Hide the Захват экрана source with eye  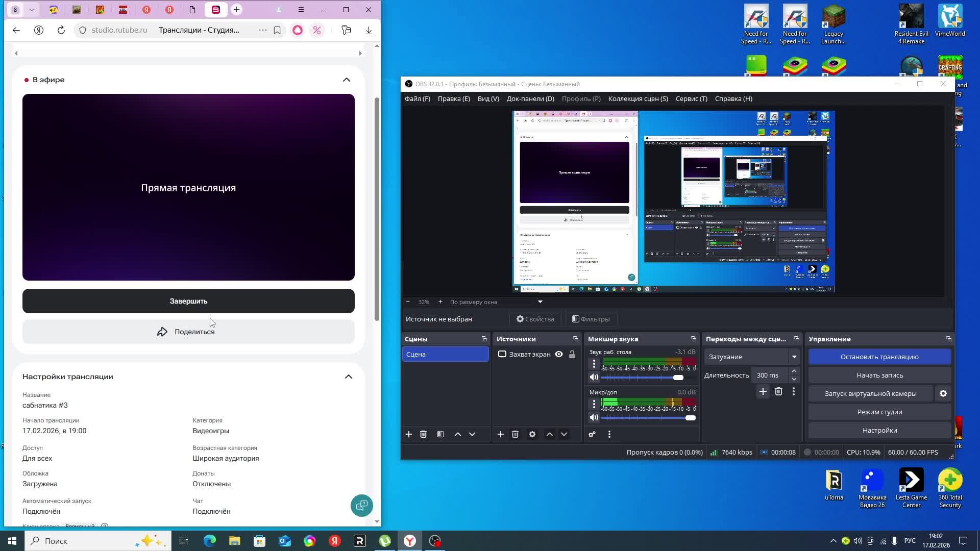[x=559, y=354]
